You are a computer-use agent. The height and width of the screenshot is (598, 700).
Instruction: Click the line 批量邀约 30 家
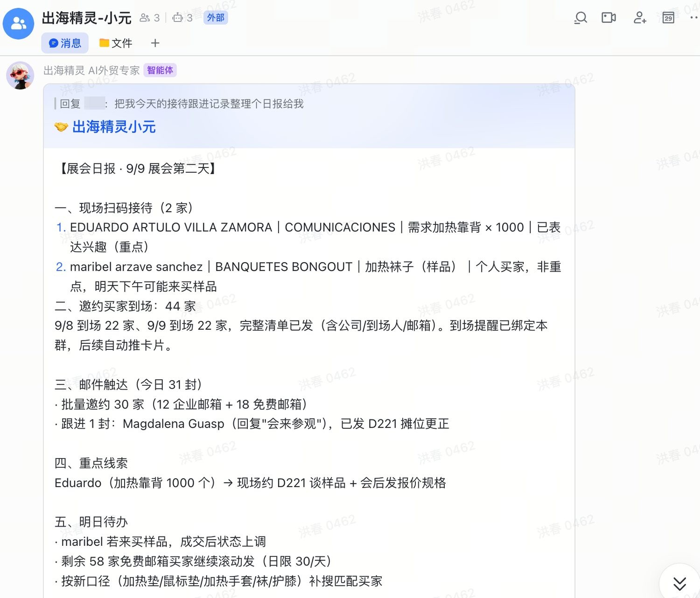(x=181, y=404)
